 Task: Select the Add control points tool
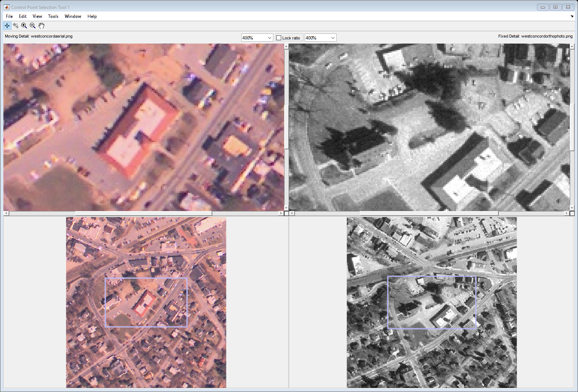tap(7, 26)
